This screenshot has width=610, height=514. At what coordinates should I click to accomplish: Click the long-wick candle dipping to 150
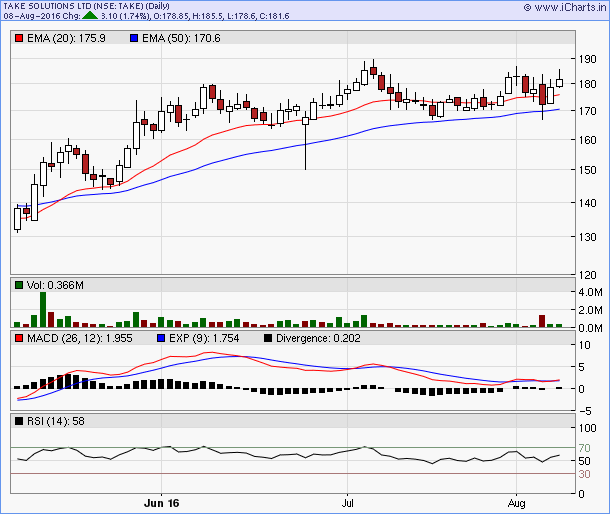(305, 140)
